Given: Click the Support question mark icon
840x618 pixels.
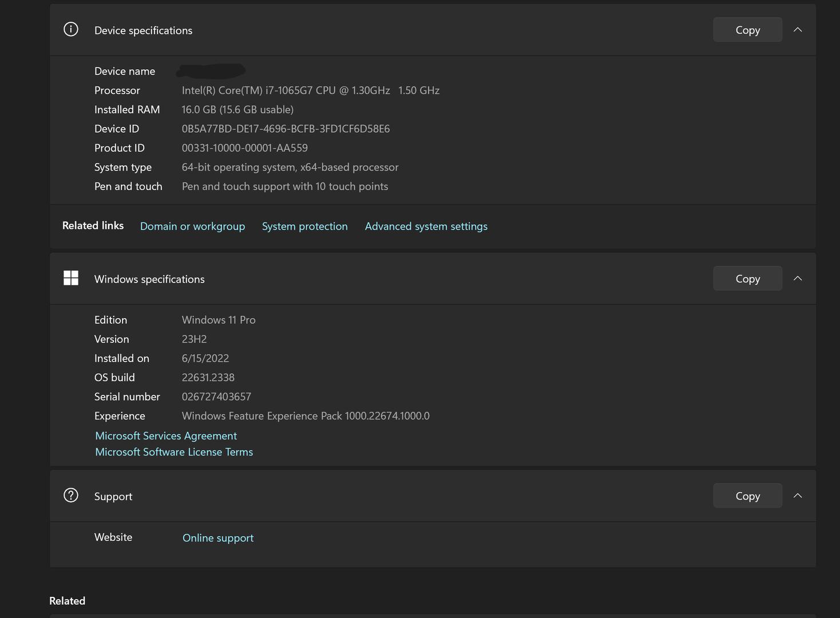Looking at the screenshot, I should coord(71,496).
